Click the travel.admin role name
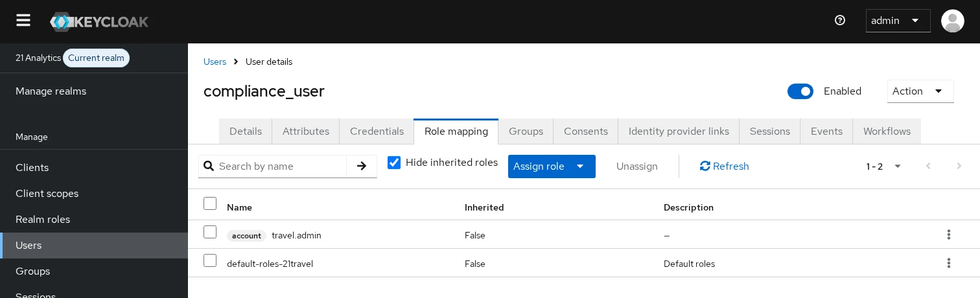The height and width of the screenshot is (298, 980). tap(296, 235)
